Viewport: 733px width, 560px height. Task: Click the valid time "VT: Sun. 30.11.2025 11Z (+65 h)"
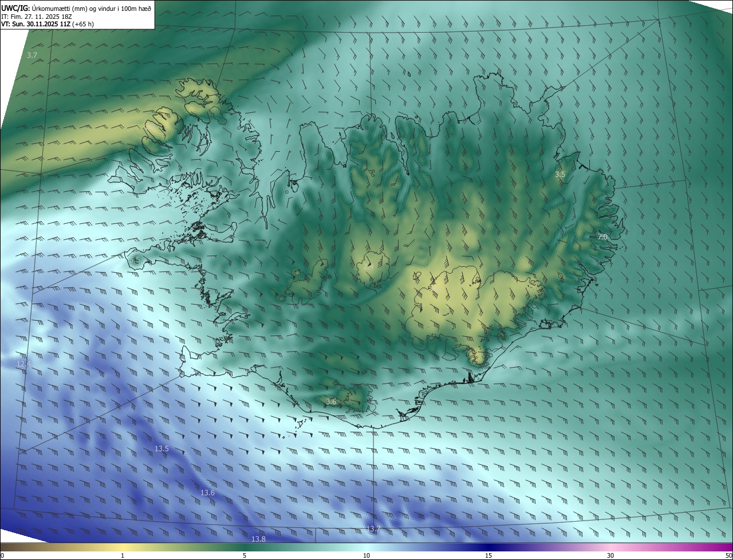click(x=48, y=24)
